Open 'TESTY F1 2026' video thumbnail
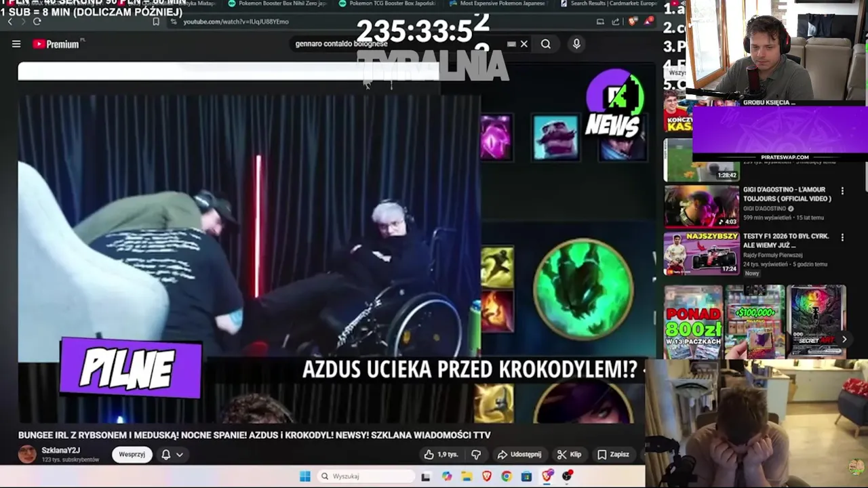The width and height of the screenshot is (868, 488). coord(701,253)
